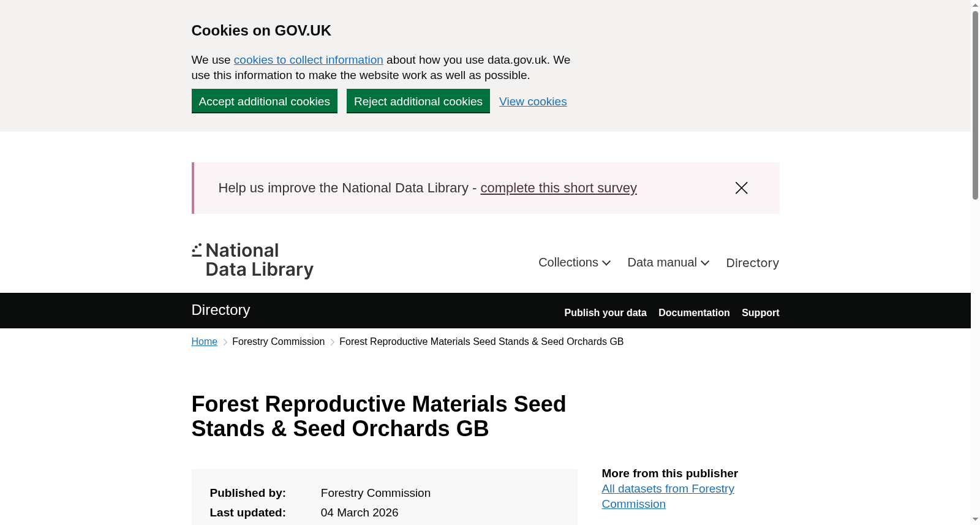Click the Last updated date 04 March 2026
This screenshot has height=525, width=980.
click(x=360, y=513)
